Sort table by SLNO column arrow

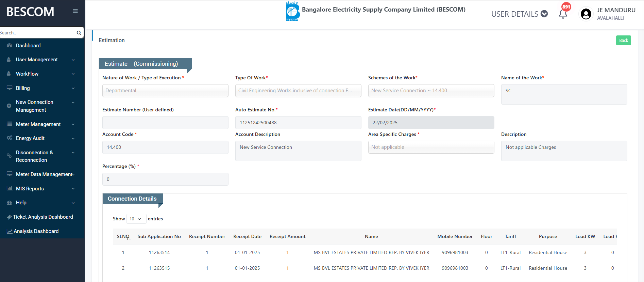129,238
